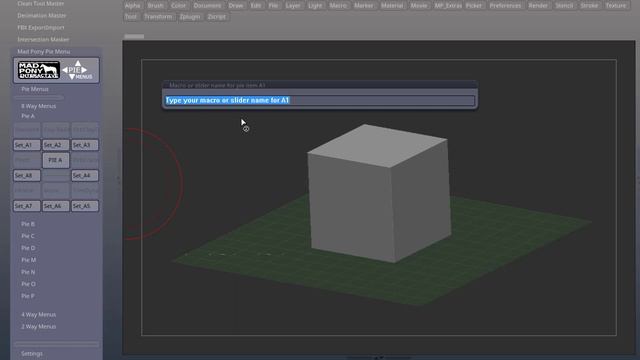Open the Movie menu
Image resolution: width=640 pixels, height=360 pixels.
click(419, 6)
